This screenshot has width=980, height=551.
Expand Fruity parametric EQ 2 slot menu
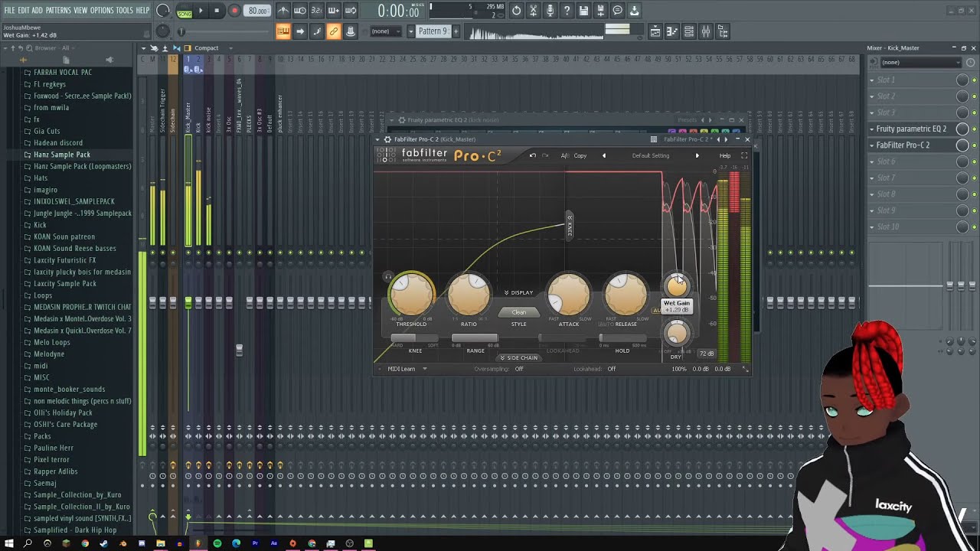(x=871, y=129)
